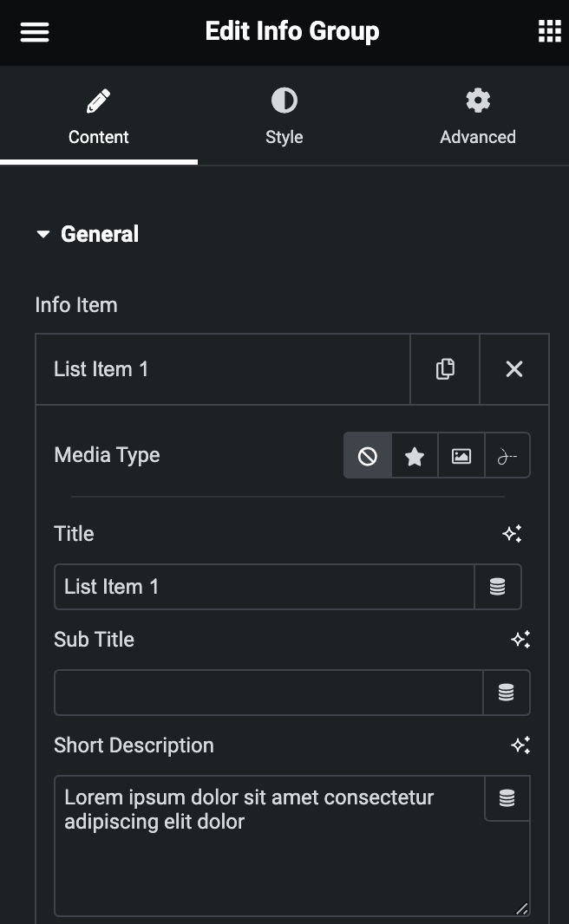Open dynamic tags for Short Description
This screenshot has height=924, width=569.
[507, 798]
